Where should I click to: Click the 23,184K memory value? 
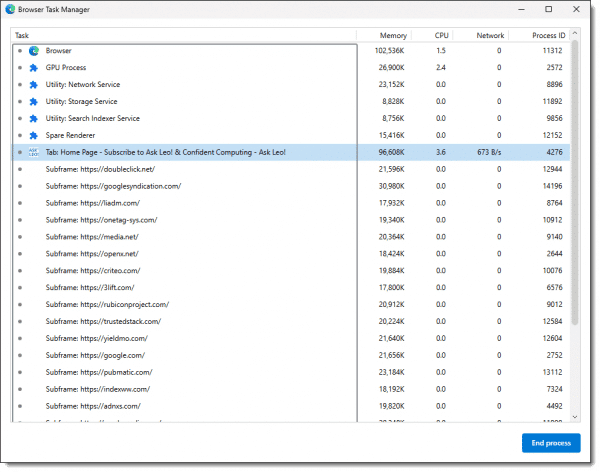coord(391,372)
